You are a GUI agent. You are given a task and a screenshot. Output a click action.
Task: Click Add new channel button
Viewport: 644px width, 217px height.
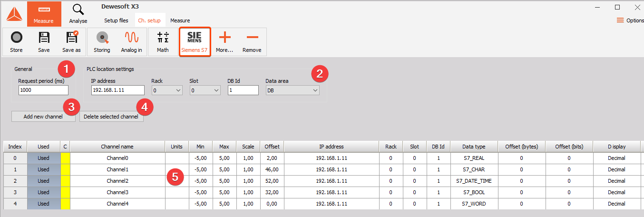(x=43, y=117)
